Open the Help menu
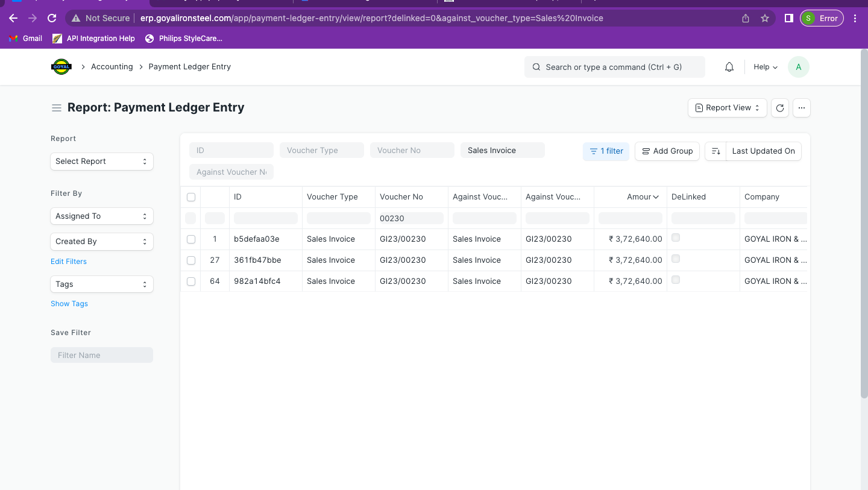 click(x=764, y=67)
